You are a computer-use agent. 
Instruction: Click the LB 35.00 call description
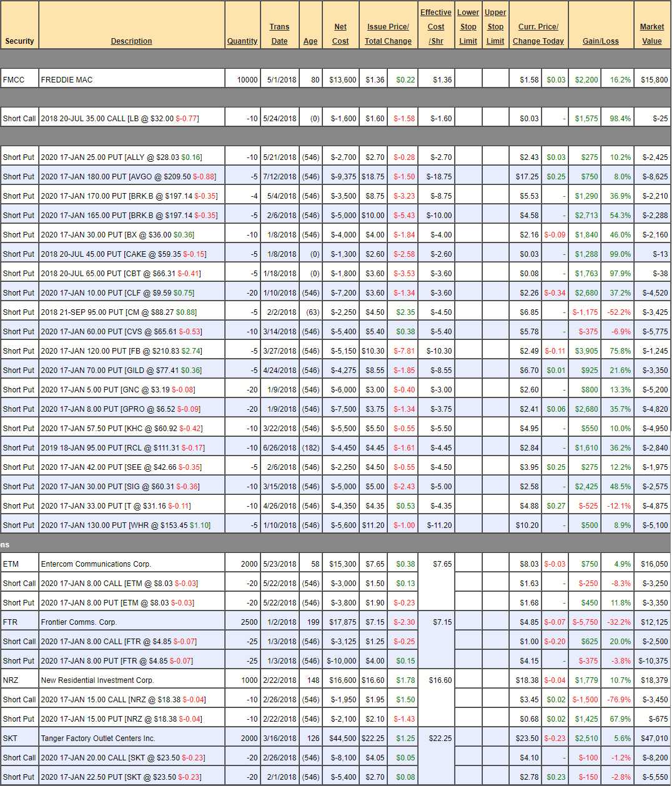(120, 119)
